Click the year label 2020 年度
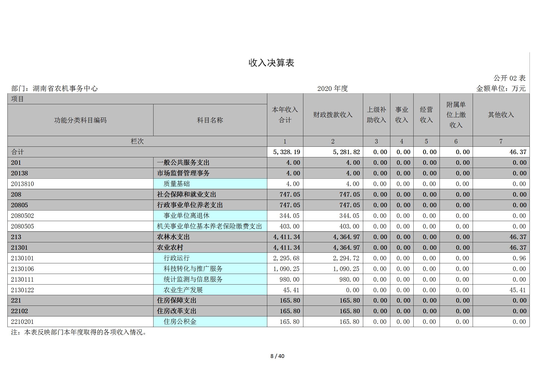 coord(333,88)
